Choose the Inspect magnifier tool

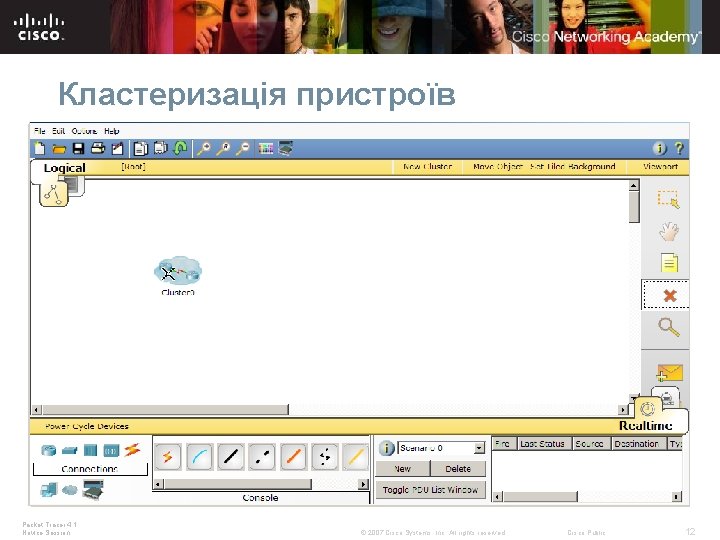point(669,327)
